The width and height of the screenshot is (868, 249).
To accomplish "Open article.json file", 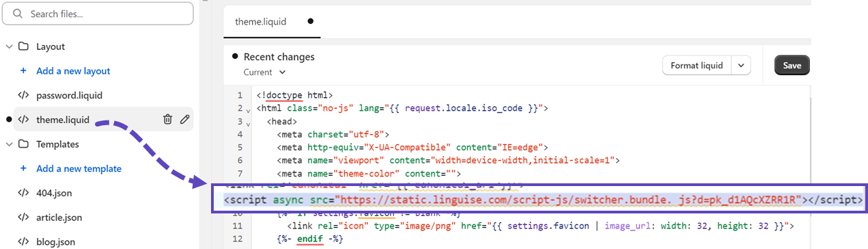I will coord(59,218).
